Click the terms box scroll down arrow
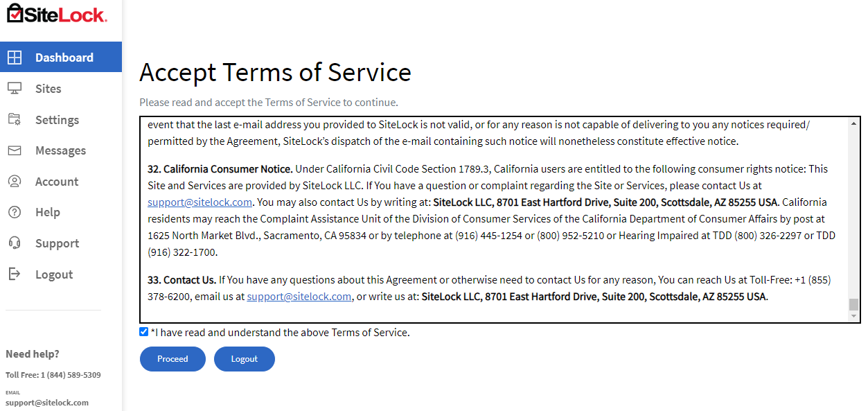 click(853, 316)
